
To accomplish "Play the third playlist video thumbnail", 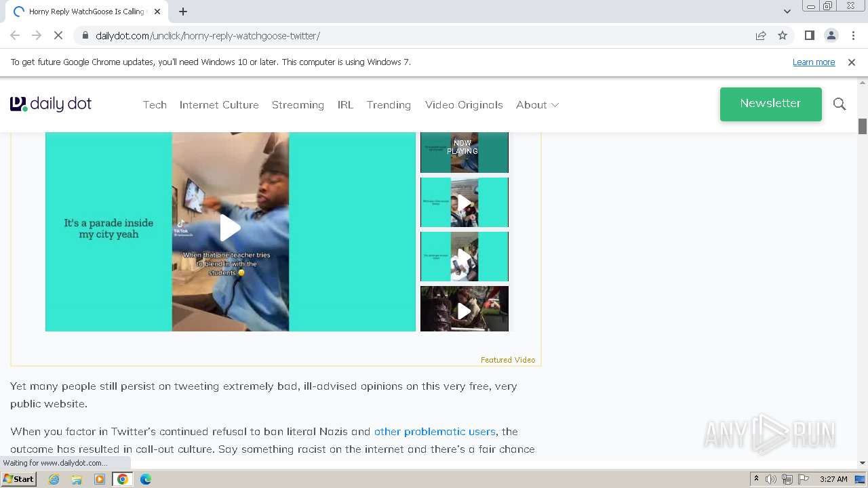I will tap(464, 256).
